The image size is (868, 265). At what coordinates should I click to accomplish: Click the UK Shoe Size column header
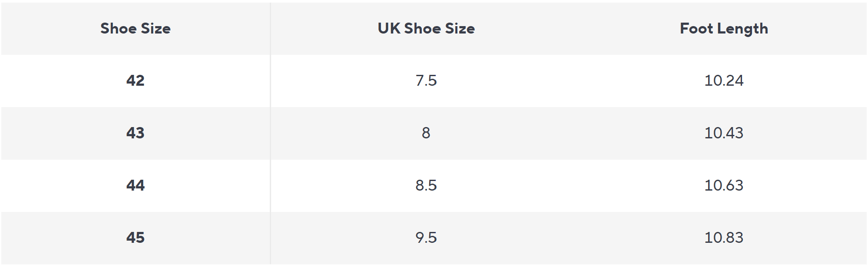point(426,29)
